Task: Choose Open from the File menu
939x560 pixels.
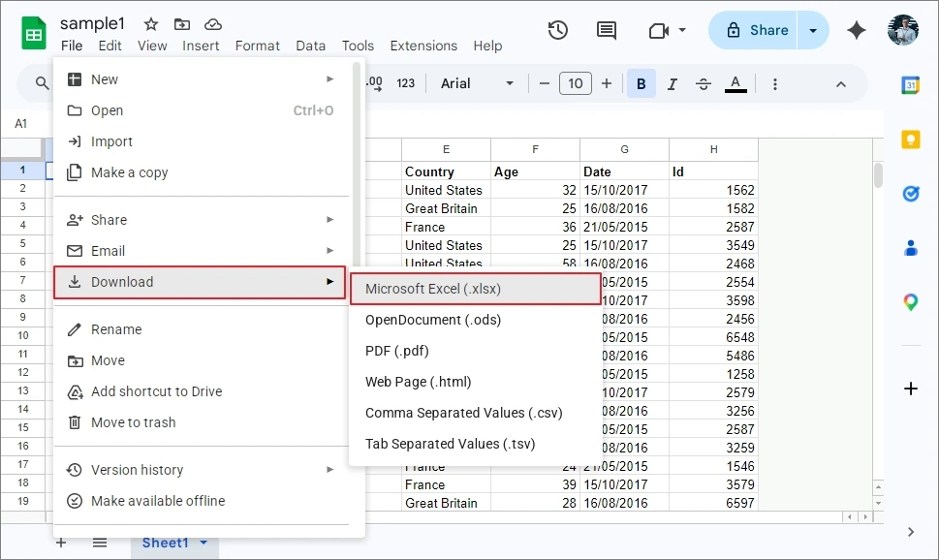Action: click(x=201, y=110)
